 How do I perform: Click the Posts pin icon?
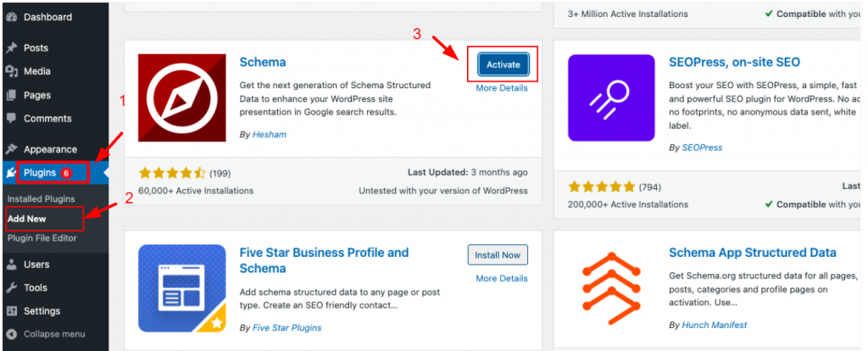point(12,48)
